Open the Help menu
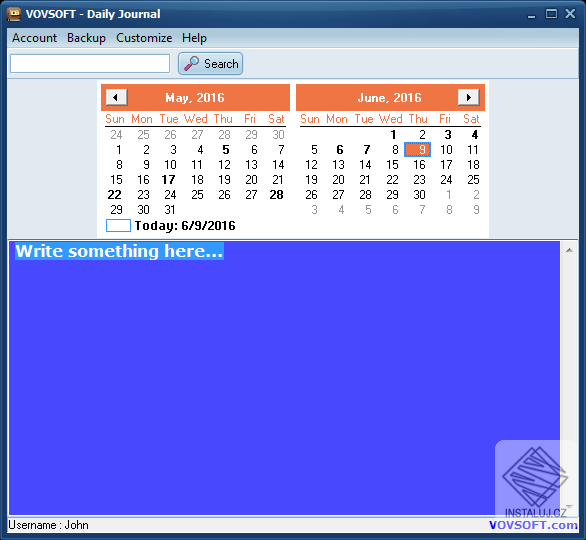 [194, 38]
